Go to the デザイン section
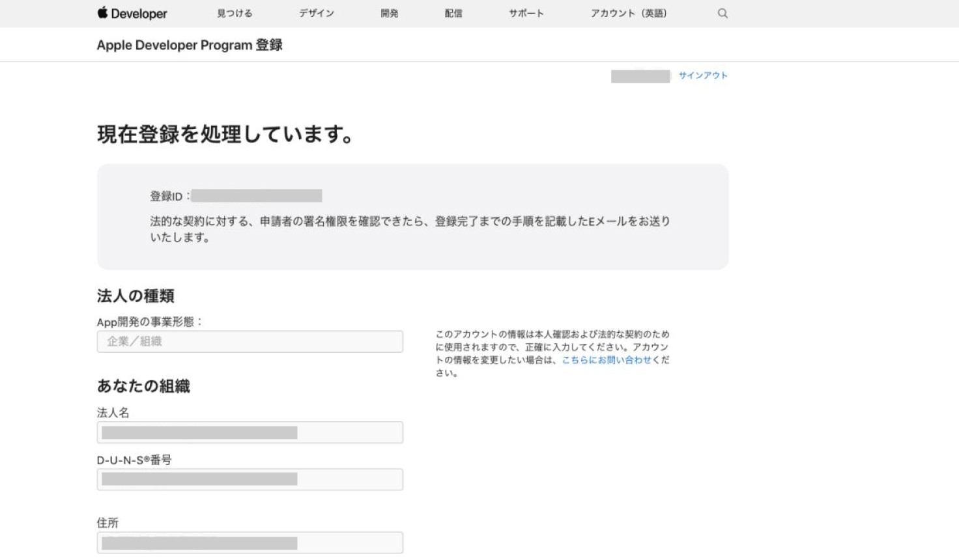 tap(317, 13)
